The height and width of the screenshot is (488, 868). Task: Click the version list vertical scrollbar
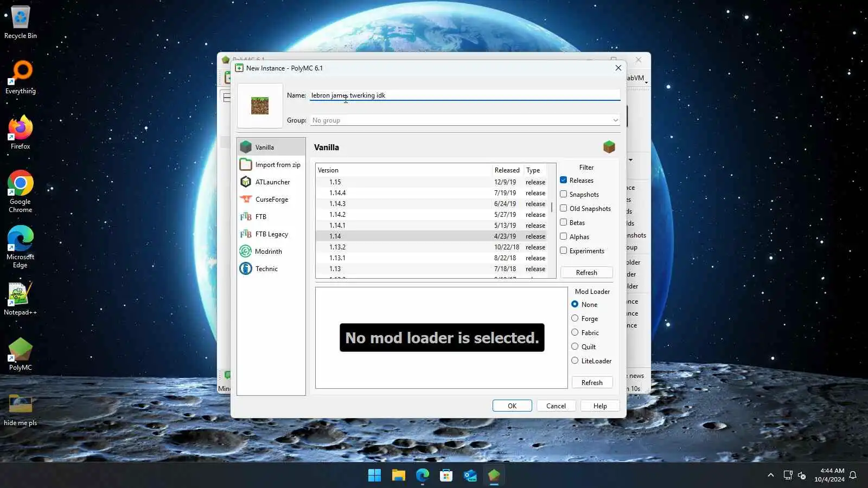point(552,207)
